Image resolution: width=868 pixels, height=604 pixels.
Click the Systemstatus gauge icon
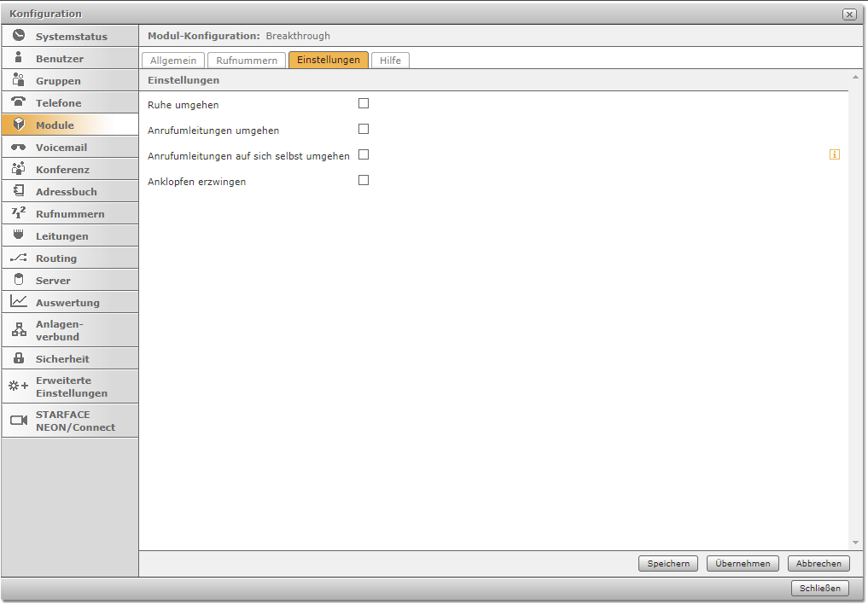coord(19,36)
